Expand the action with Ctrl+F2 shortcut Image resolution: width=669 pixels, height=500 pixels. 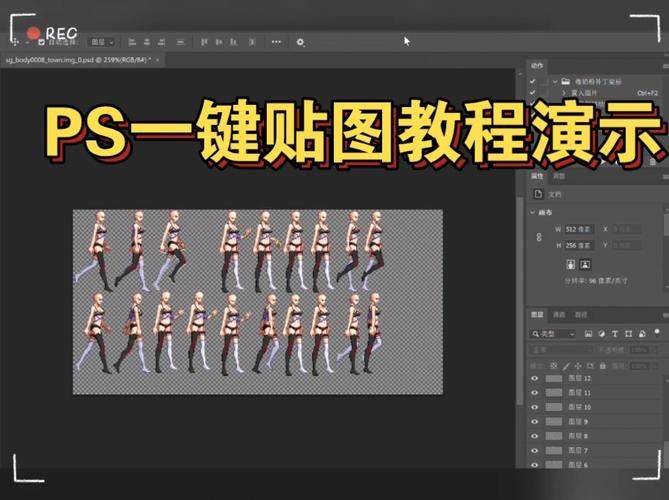point(564,93)
